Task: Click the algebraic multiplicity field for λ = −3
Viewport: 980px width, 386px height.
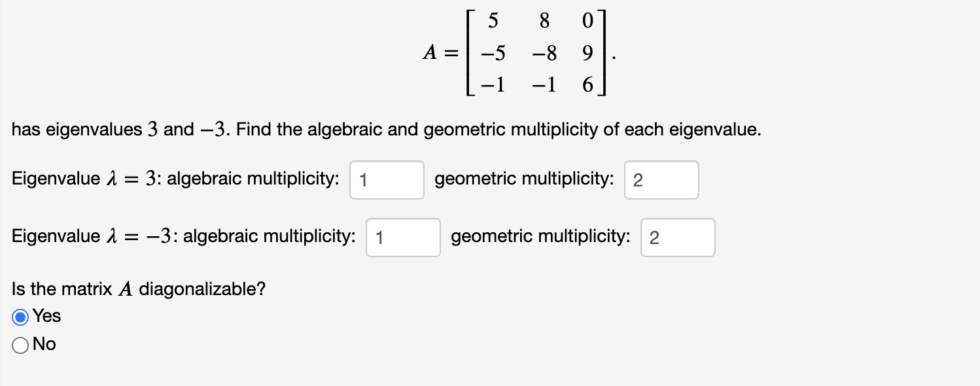Action: (403, 237)
